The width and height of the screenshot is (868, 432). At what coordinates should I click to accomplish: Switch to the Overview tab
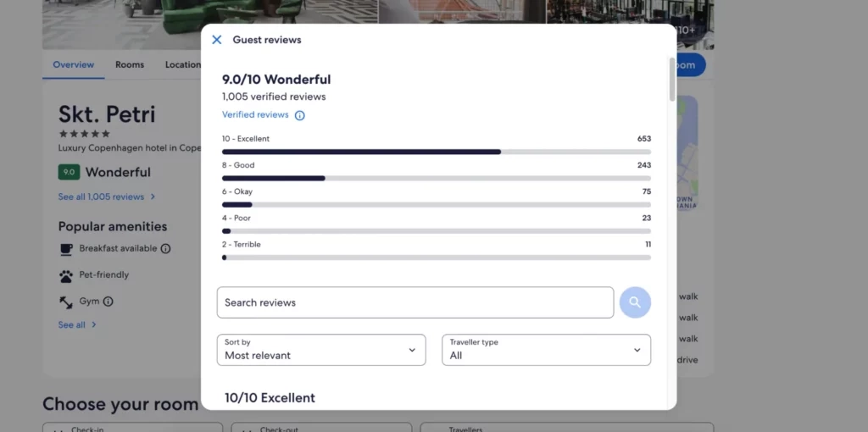(73, 64)
